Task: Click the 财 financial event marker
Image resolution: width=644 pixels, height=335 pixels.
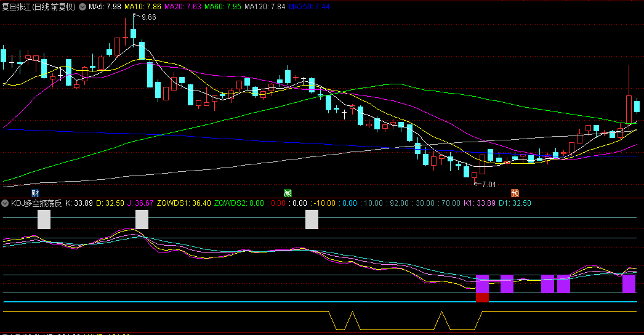Action: 44,193
